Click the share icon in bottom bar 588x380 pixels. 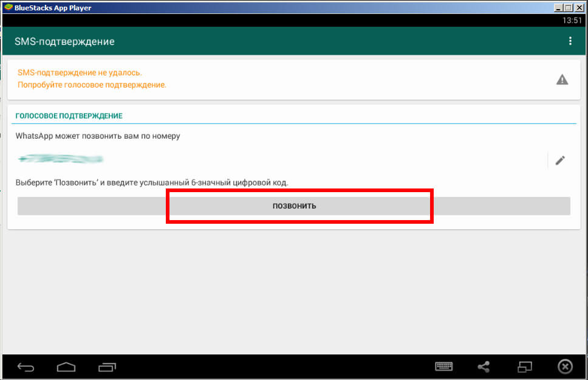click(484, 367)
